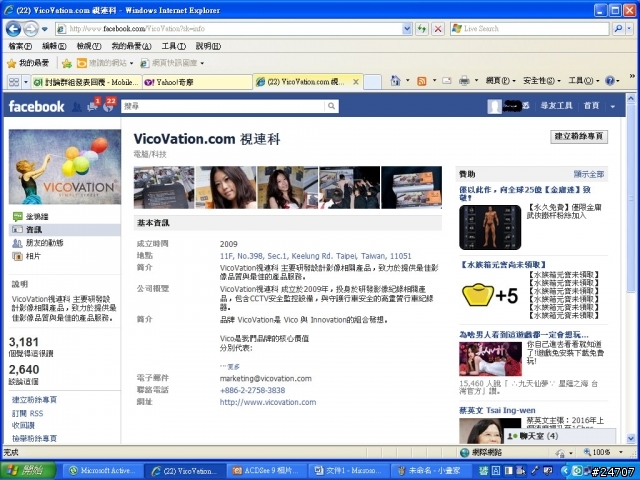Open the Print options dropdown arrow
The height and width of the screenshot is (480, 640).
(476, 81)
